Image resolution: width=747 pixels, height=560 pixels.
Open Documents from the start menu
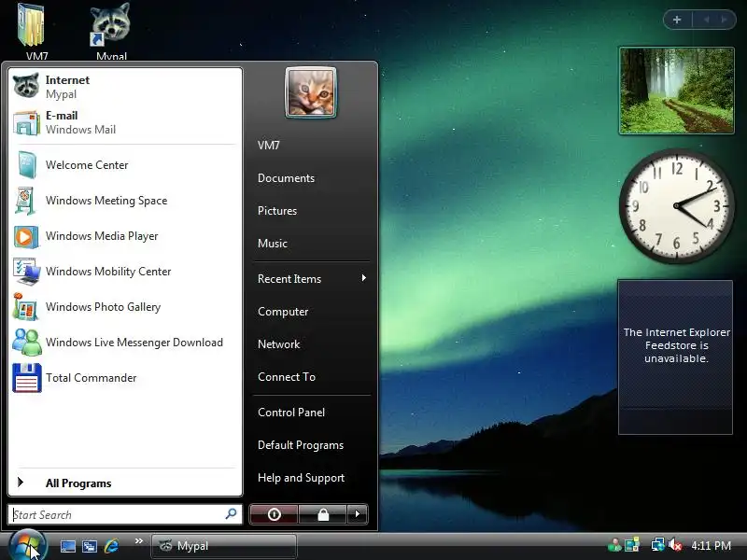point(311,178)
